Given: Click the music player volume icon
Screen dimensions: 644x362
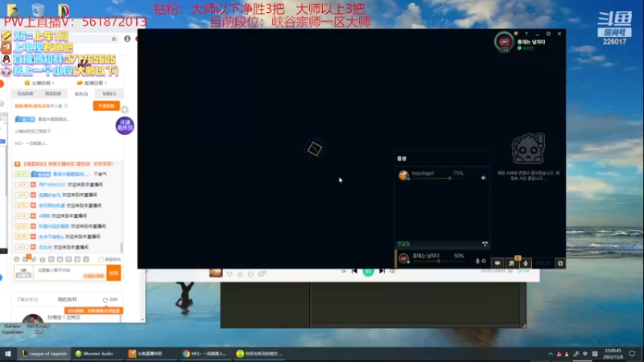Looking at the screenshot, I should coord(392,271).
